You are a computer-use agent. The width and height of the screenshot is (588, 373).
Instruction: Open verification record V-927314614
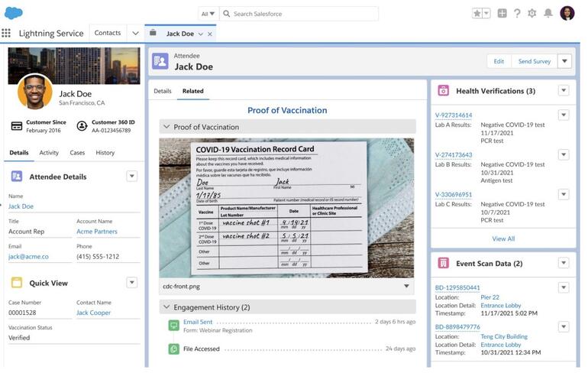454,115
